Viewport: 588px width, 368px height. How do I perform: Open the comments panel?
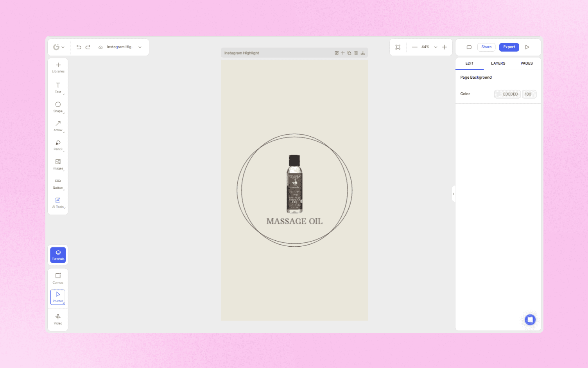469,47
